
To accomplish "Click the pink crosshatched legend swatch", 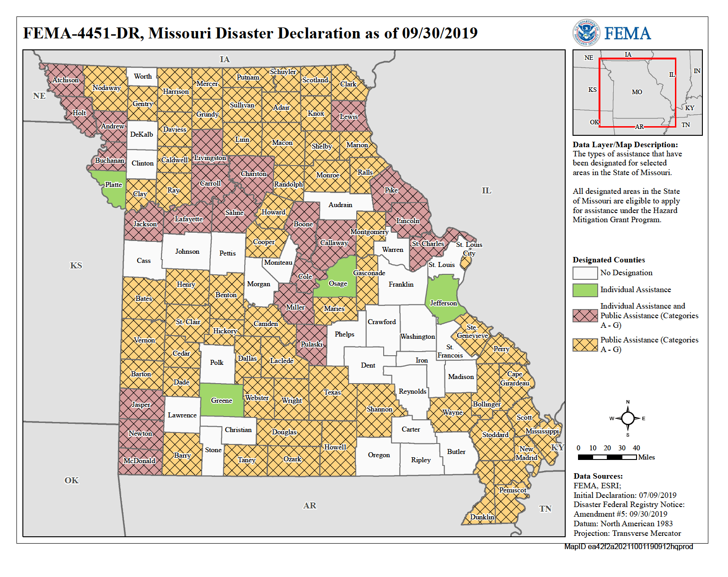I will 585,315.
